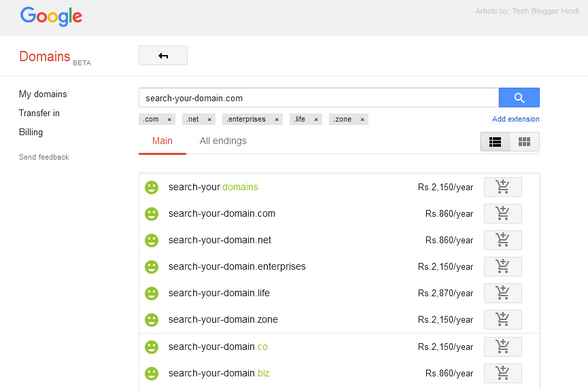Click the .life extension chip label
The width and height of the screenshot is (588, 390).
click(x=299, y=120)
